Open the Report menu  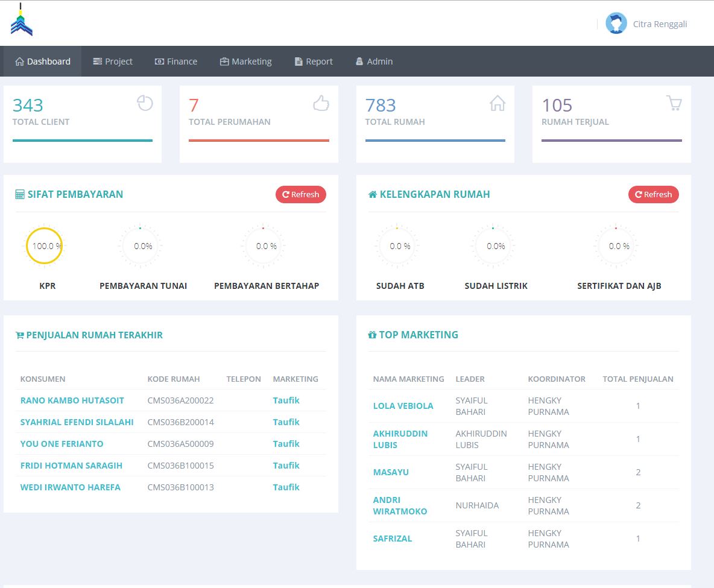(314, 62)
